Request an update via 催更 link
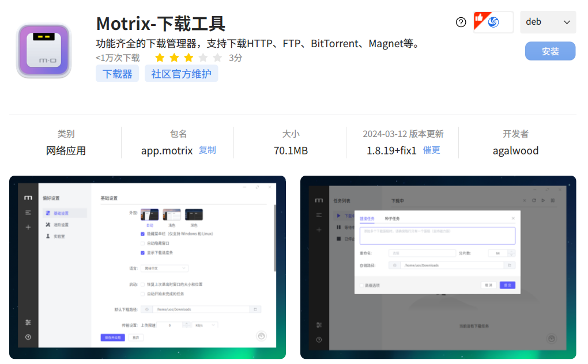 (432, 150)
